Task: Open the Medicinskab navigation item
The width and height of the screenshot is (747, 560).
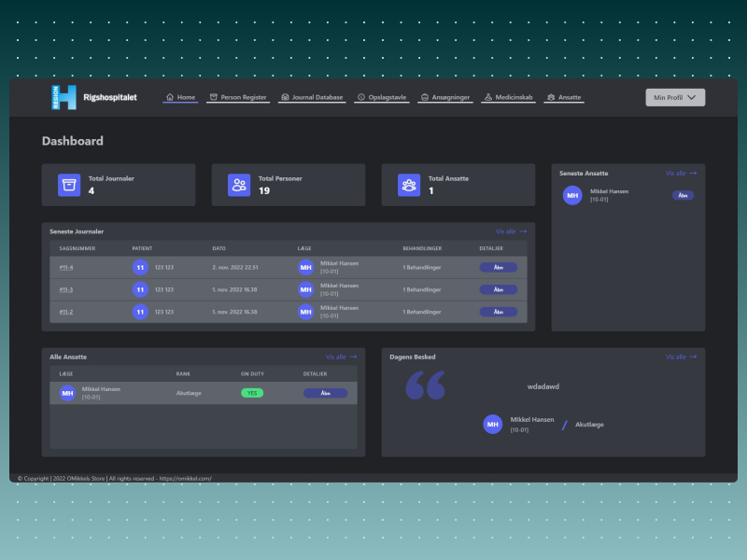Action: click(508, 97)
